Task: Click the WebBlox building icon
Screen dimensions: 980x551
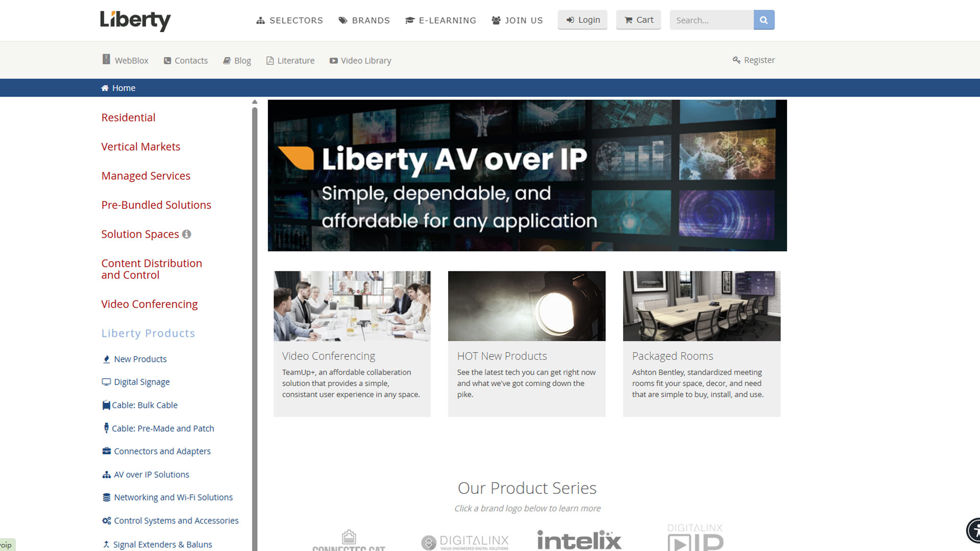Action: (x=106, y=60)
